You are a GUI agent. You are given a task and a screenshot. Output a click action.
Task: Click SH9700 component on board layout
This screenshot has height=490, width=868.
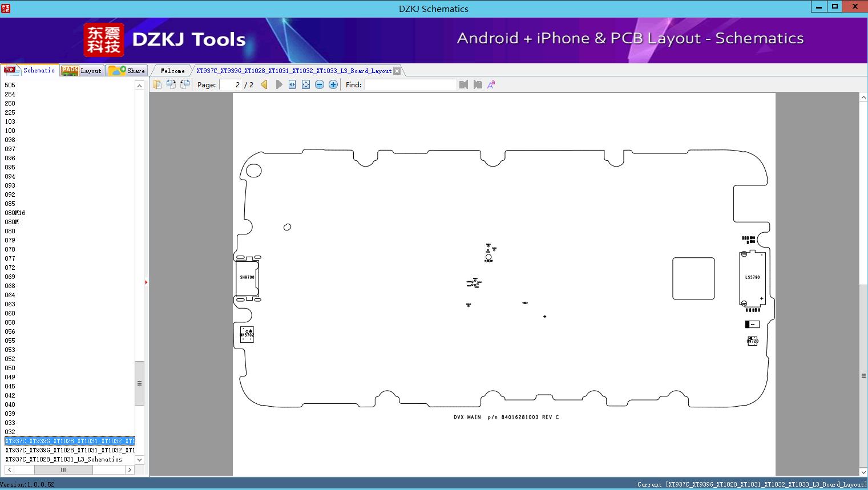click(247, 277)
